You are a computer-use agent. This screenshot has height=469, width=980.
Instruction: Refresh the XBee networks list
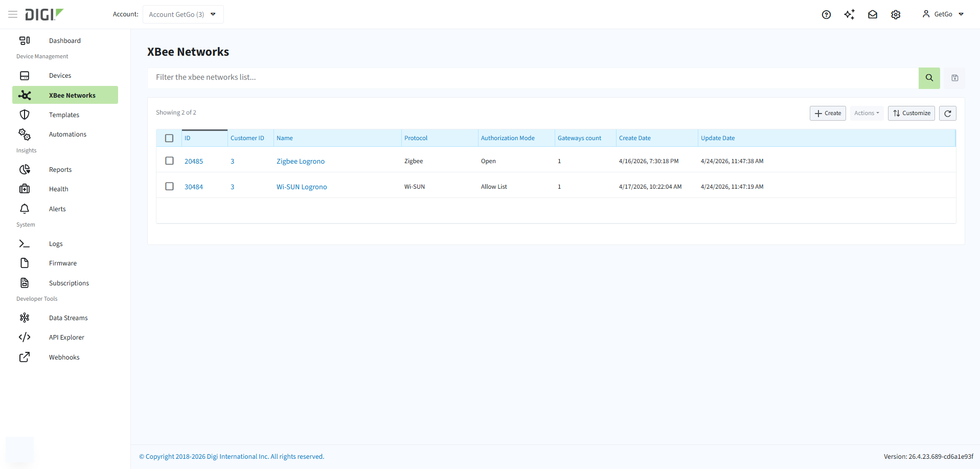[x=948, y=113]
